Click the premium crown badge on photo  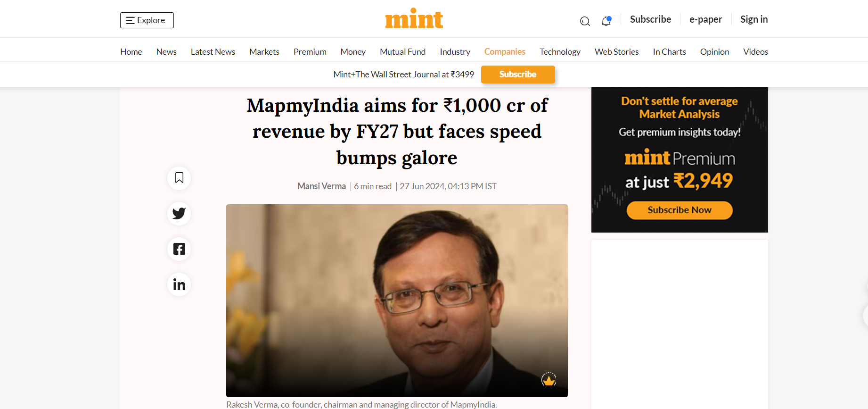[549, 379]
